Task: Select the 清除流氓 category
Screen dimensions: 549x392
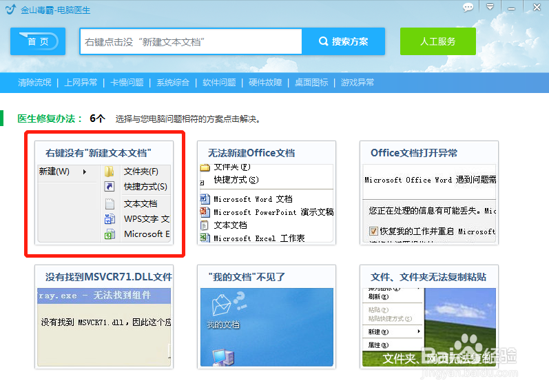Action: pos(34,83)
